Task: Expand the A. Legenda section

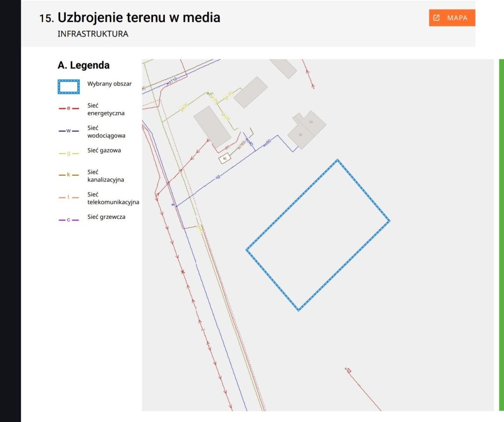Action: pyautogui.click(x=83, y=65)
